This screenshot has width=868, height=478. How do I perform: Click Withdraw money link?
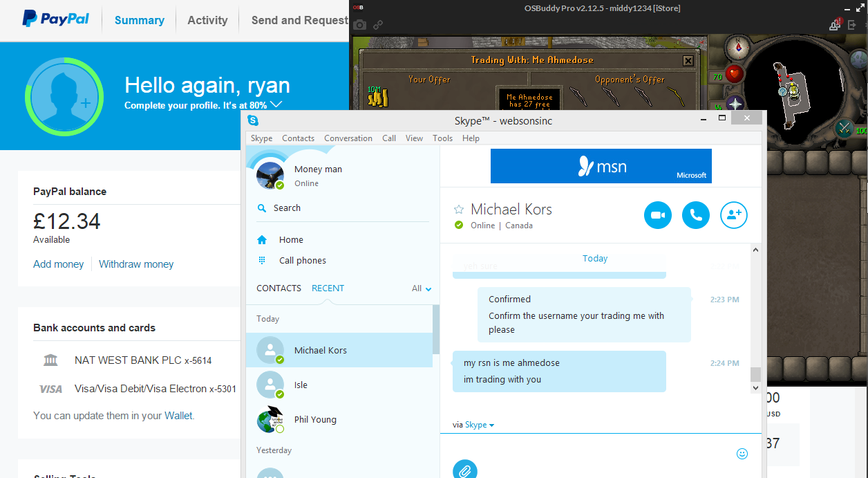[x=136, y=264]
